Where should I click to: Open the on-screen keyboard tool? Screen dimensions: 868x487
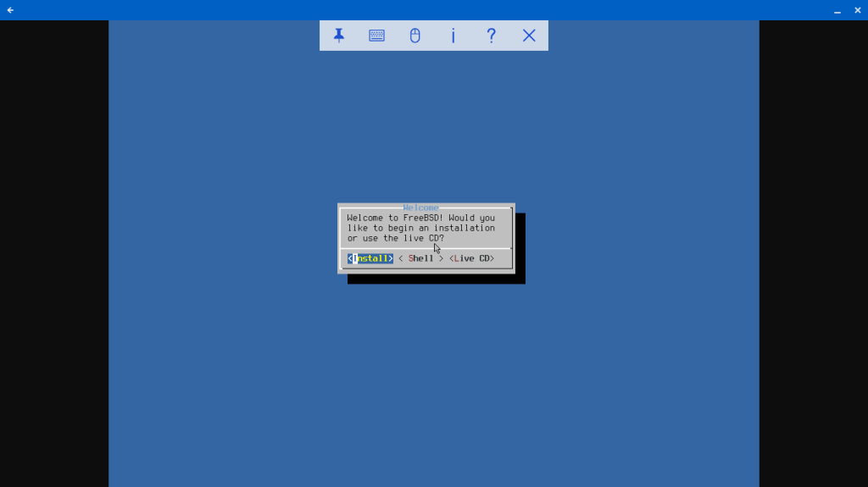coord(376,36)
